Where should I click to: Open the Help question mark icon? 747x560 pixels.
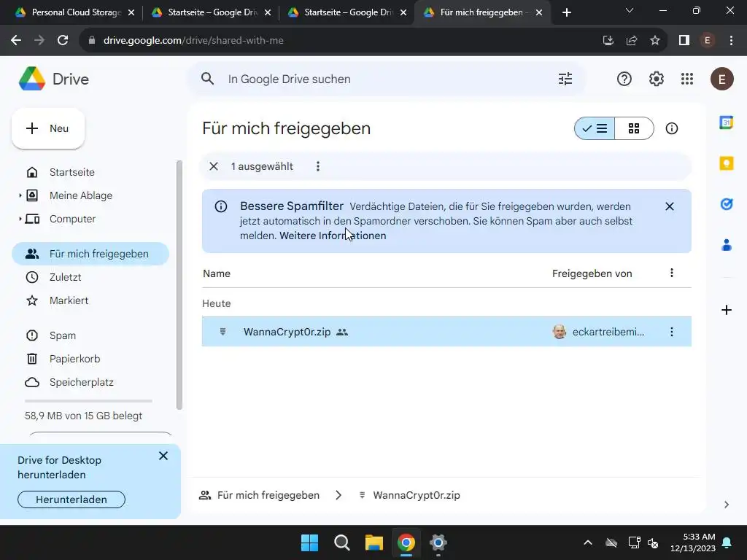click(x=624, y=79)
